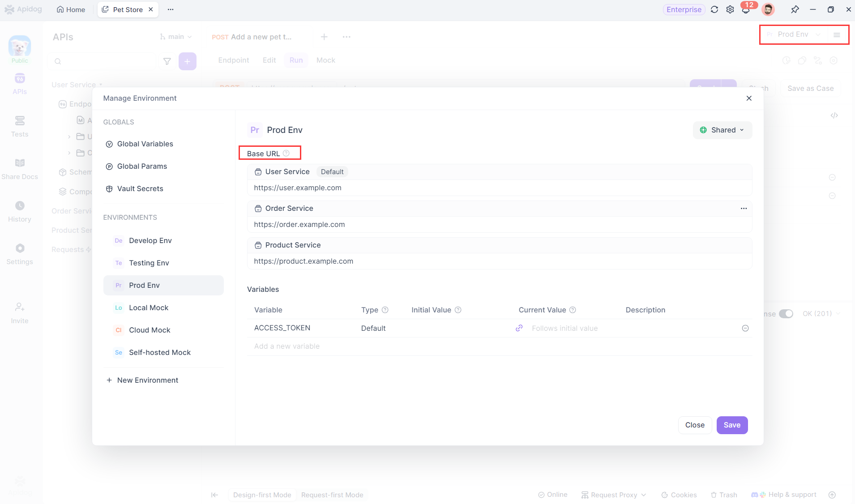The width and height of the screenshot is (855, 504).
Task: Close the Pet Store tab
Action: tap(151, 9)
